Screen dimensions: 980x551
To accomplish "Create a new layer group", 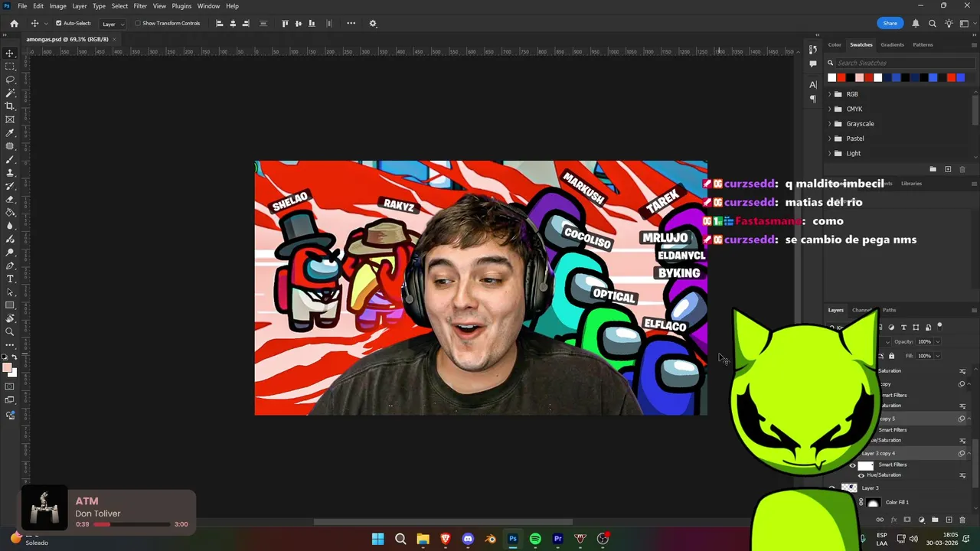I will coord(935,520).
